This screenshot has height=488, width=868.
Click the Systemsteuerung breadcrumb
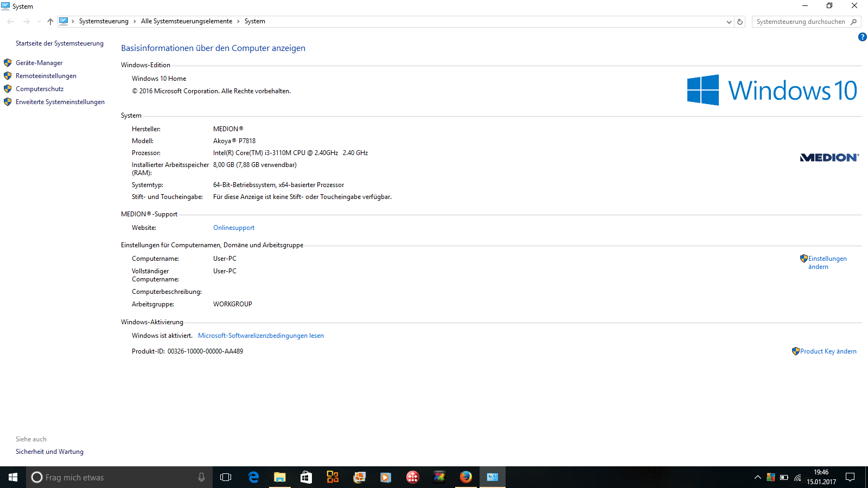click(x=104, y=21)
